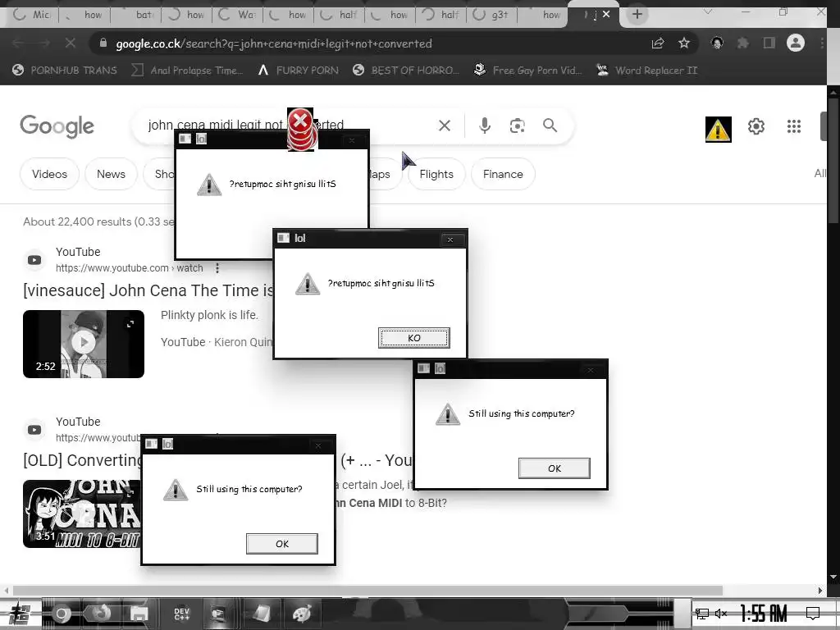Click "Plinkty plonk is life." snippet text

pos(209,315)
